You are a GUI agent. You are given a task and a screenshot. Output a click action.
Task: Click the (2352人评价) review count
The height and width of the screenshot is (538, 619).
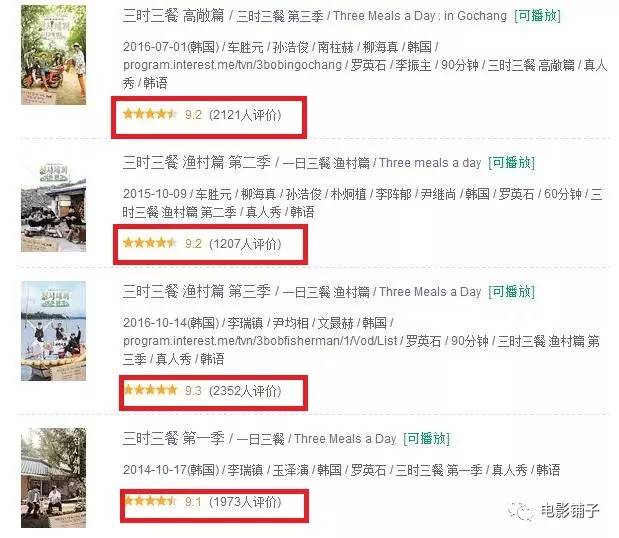click(x=245, y=391)
